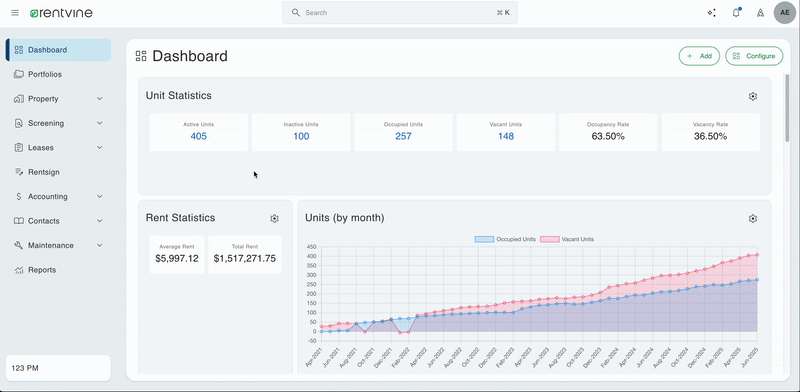
Task: Expand the Property menu chevron
Action: (x=99, y=99)
